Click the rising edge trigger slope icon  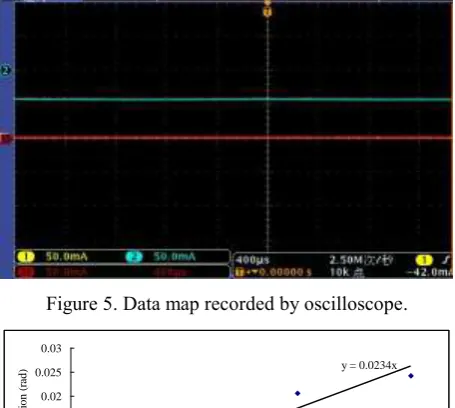tap(447, 259)
